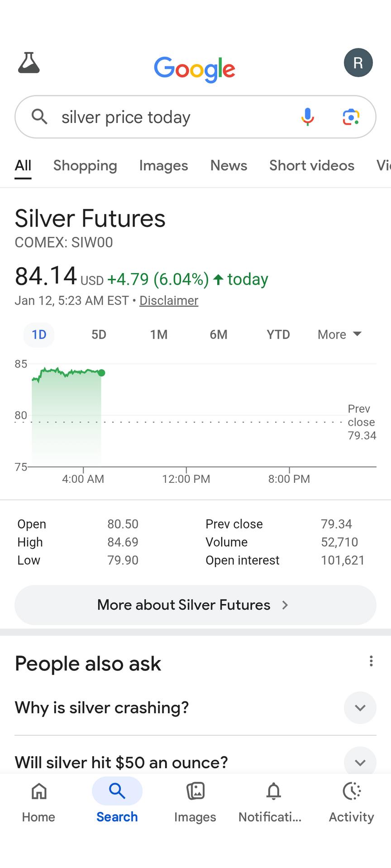The height and width of the screenshot is (868, 391).
Task: Tap More about Silver Futures button
Action: [x=195, y=605]
